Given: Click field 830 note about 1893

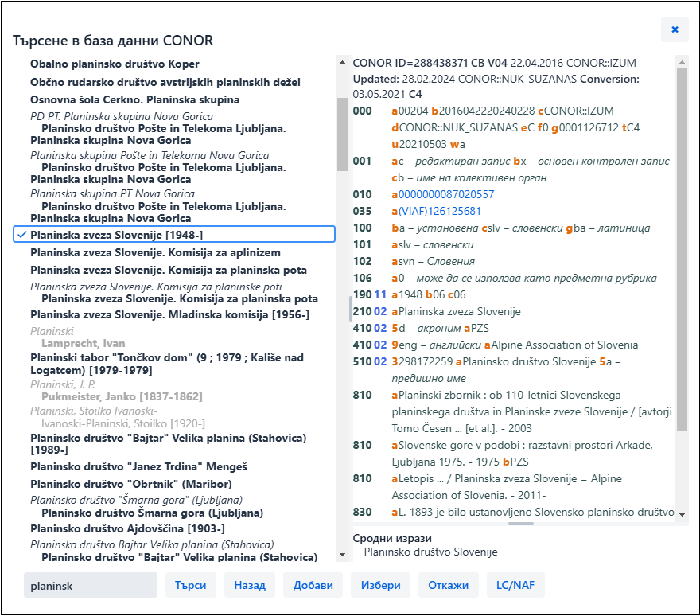Looking at the screenshot, I should 533,512.
